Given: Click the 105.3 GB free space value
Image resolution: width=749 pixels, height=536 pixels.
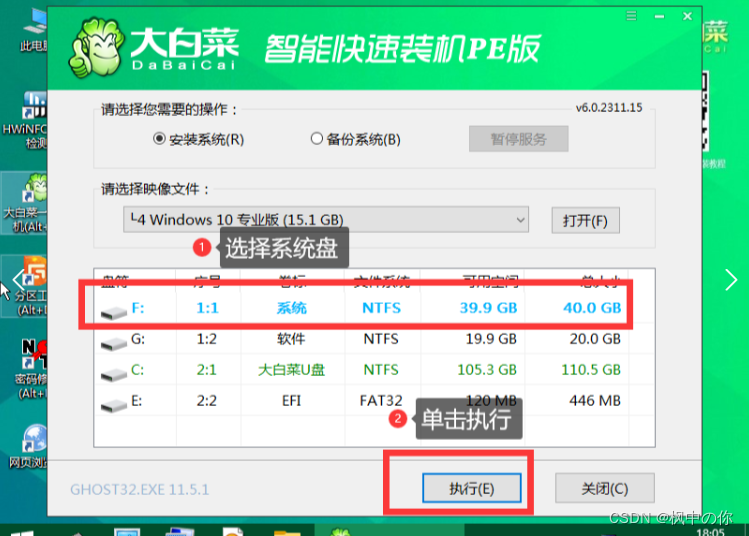Looking at the screenshot, I should click(x=487, y=370).
